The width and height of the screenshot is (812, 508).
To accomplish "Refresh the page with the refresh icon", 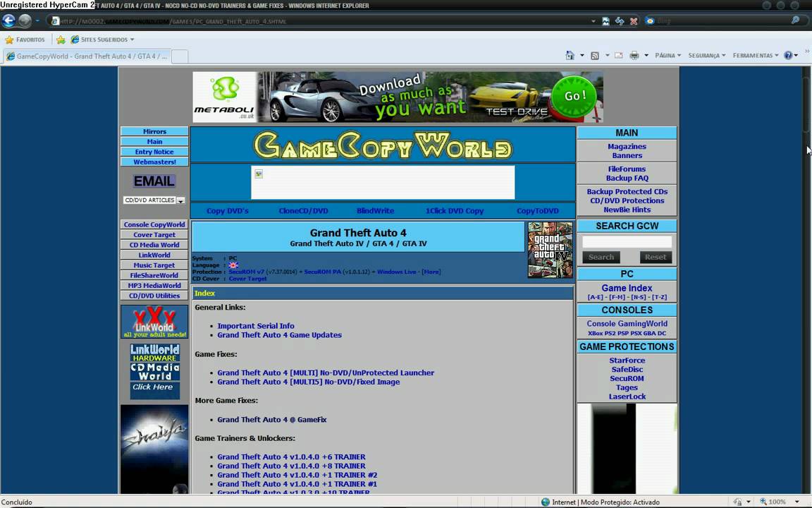I will click(x=620, y=21).
